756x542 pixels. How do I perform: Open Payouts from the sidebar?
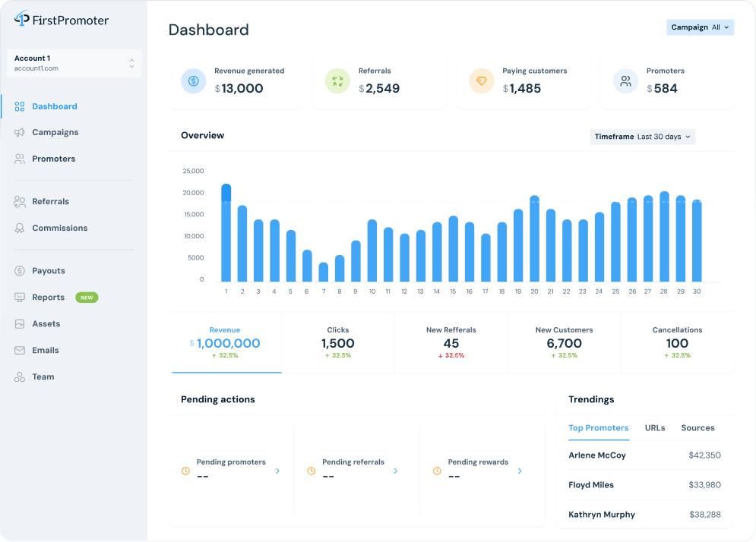point(48,271)
